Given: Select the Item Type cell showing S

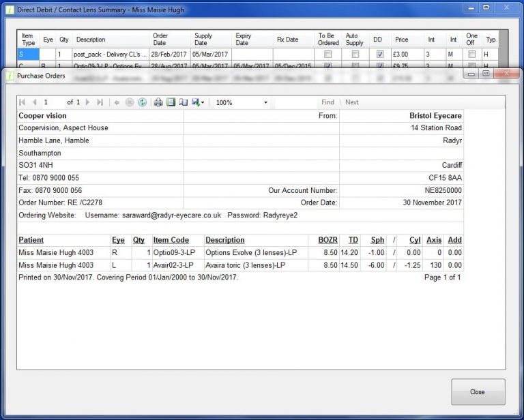Looking at the screenshot, I should (29, 54).
